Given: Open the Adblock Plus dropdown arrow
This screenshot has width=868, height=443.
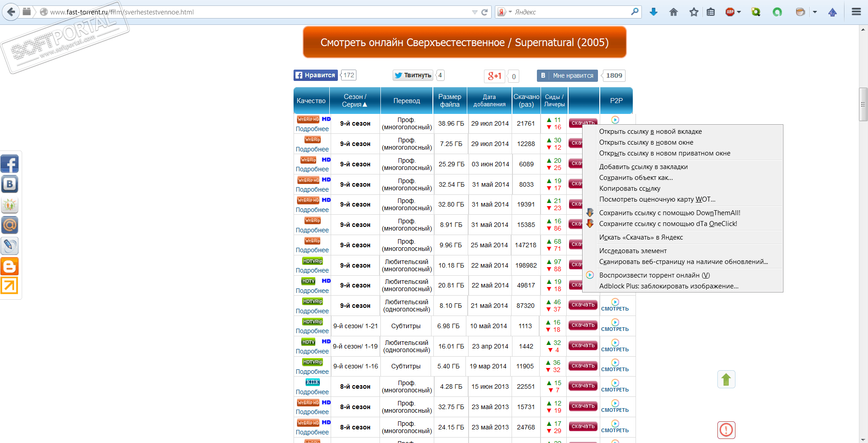Looking at the screenshot, I should click(739, 12).
